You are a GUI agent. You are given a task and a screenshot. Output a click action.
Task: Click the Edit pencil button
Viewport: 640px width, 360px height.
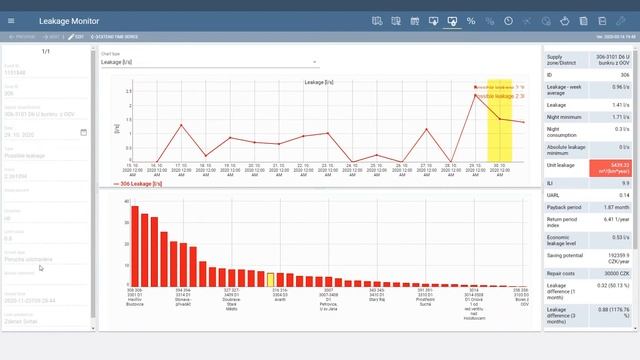[76, 37]
